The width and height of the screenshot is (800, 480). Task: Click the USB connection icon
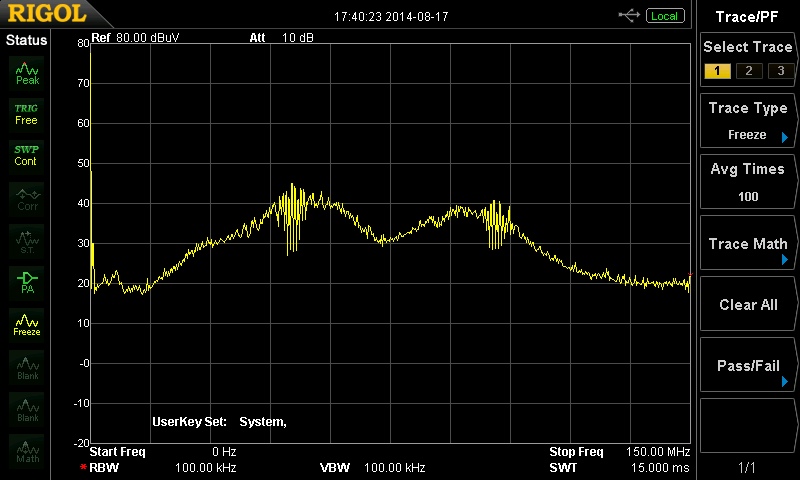click(629, 16)
